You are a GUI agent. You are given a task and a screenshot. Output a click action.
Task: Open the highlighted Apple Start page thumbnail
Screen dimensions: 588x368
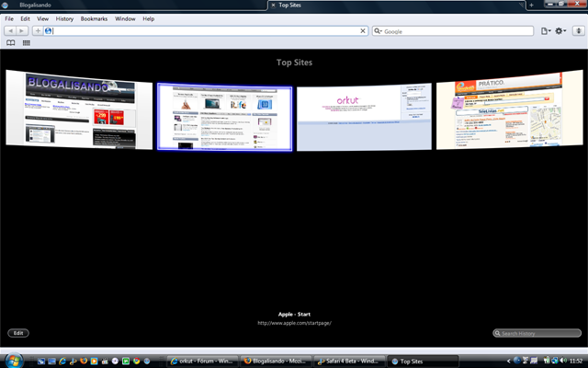point(224,117)
